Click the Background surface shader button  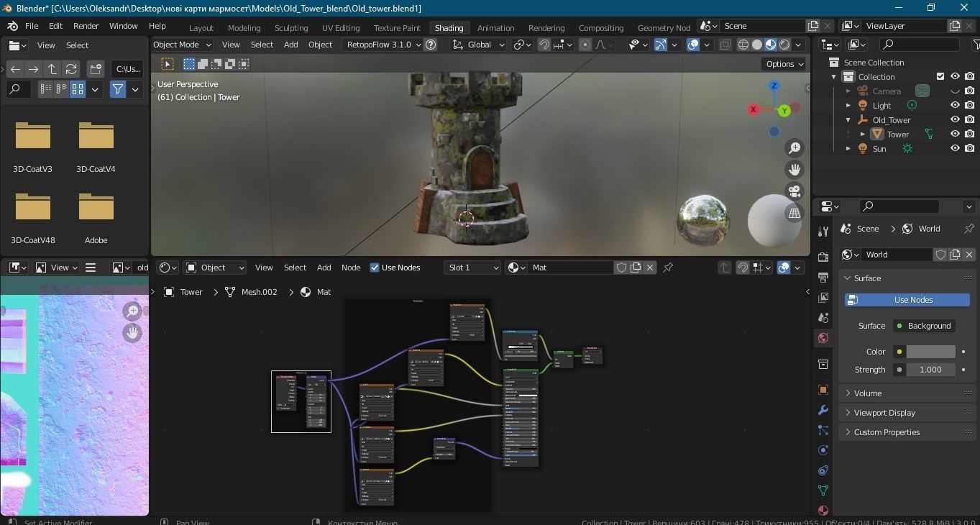tap(924, 326)
